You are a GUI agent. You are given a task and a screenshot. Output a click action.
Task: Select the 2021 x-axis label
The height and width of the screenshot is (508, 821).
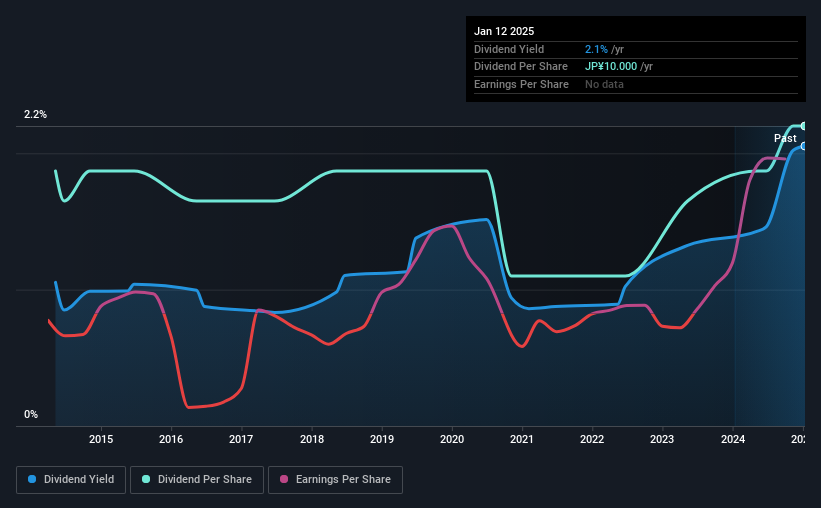click(522, 439)
